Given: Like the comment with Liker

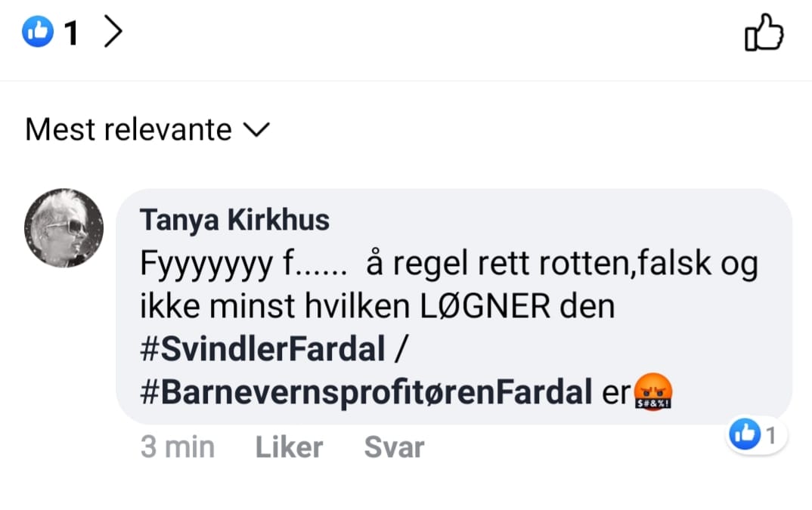Looking at the screenshot, I should pyautogui.click(x=289, y=447).
